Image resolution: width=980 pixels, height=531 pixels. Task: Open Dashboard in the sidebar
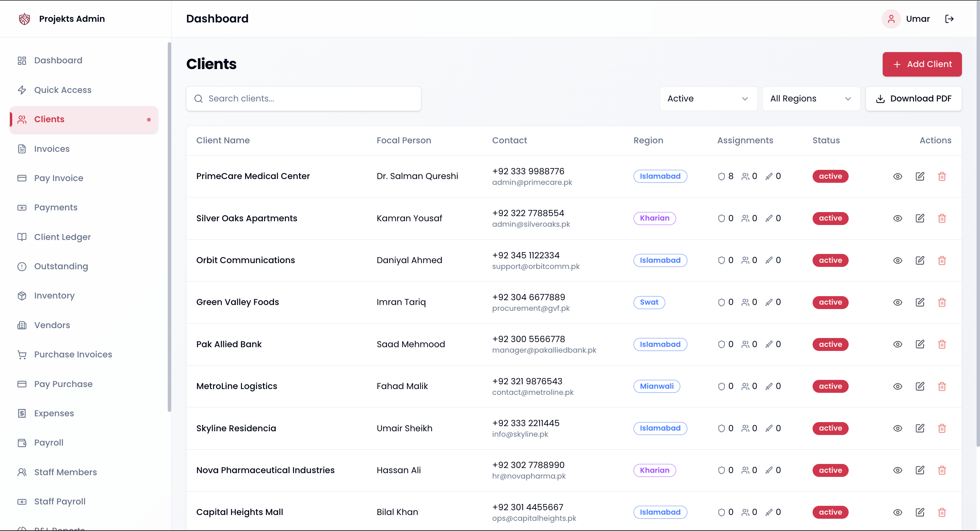click(84, 61)
